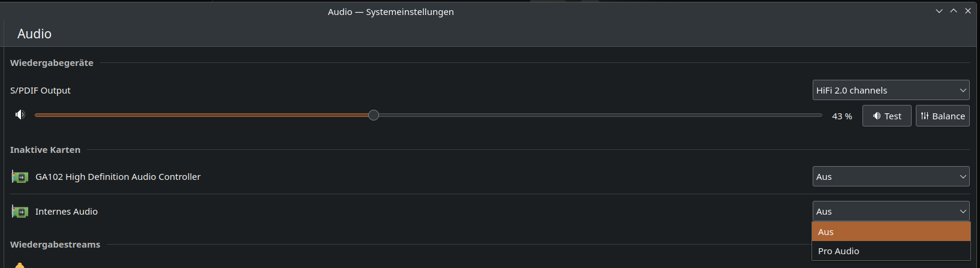The width and height of the screenshot is (980, 268).
Task: Maximize the Systemeinstellungen window
Action: click(954, 11)
